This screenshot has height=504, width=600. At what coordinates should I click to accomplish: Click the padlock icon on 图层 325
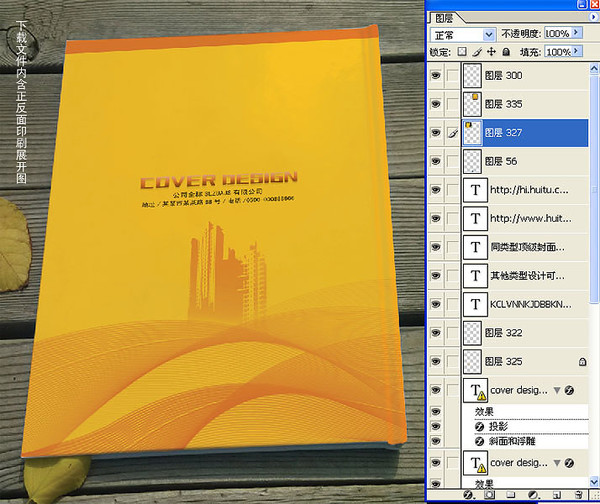pos(582,361)
